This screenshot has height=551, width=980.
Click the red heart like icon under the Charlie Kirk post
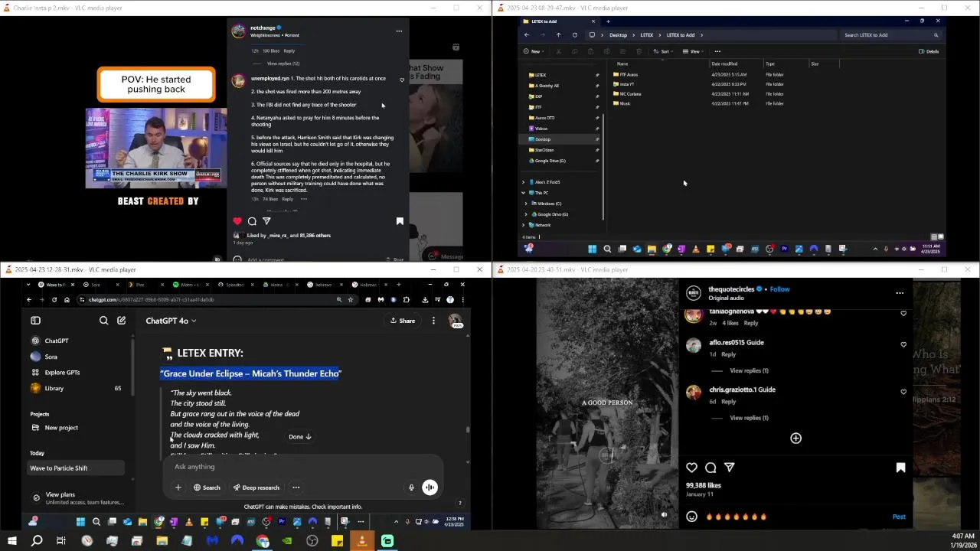237,221
